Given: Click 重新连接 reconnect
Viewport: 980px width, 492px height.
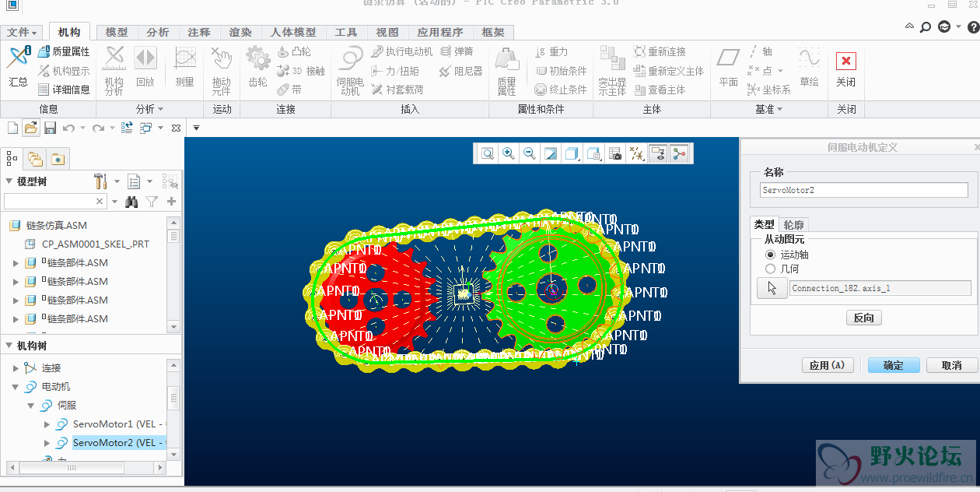Looking at the screenshot, I should [x=660, y=51].
